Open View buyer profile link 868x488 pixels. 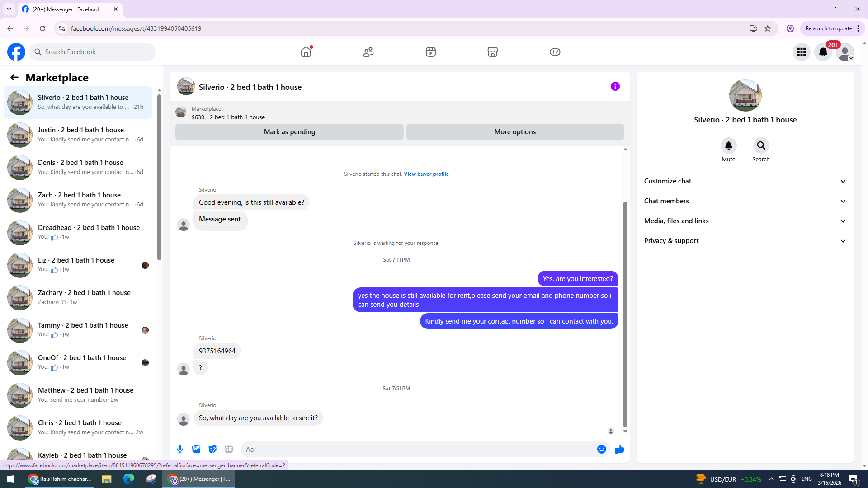click(426, 174)
